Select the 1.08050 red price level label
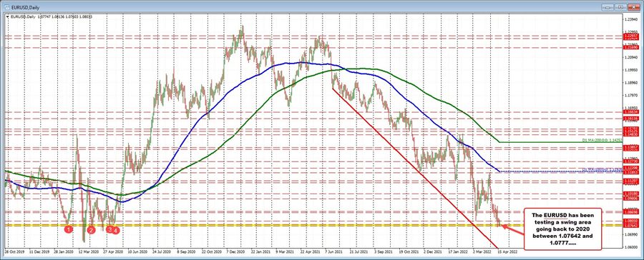The width and height of the screenshot is (644, 260). click(x=631, y=221)
